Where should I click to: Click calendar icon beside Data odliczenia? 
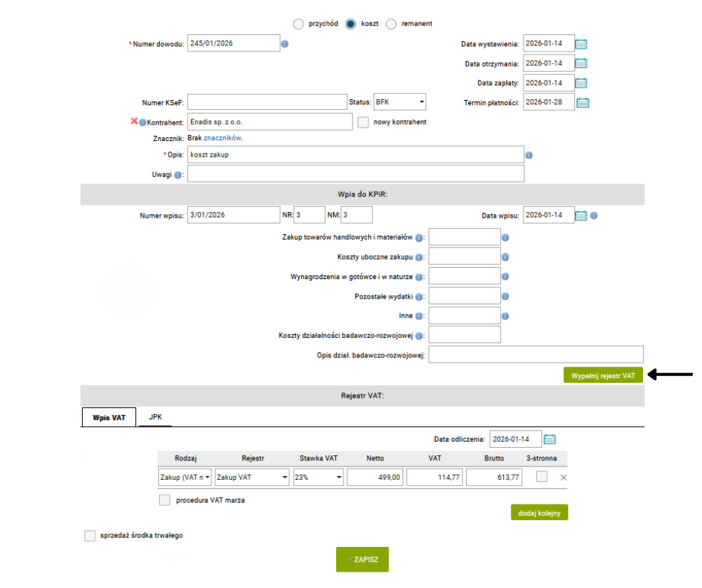550,439
